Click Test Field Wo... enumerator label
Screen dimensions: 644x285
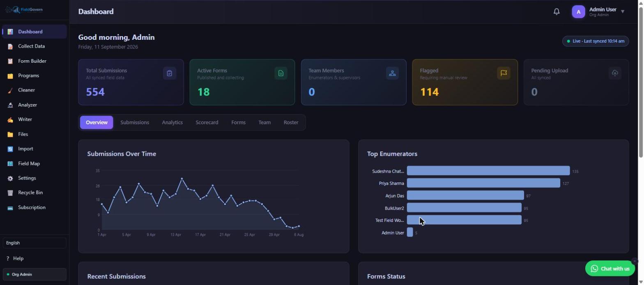click(390, 221)
